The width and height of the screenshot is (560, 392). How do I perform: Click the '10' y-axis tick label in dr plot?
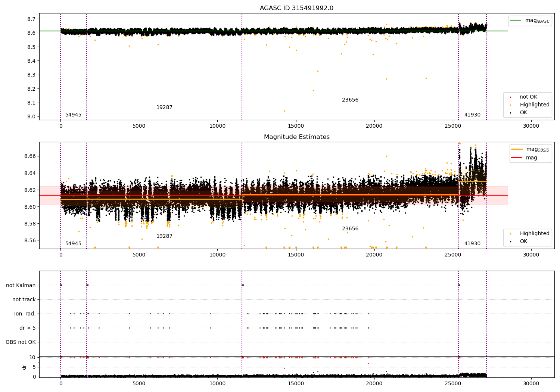click(32, 358)
